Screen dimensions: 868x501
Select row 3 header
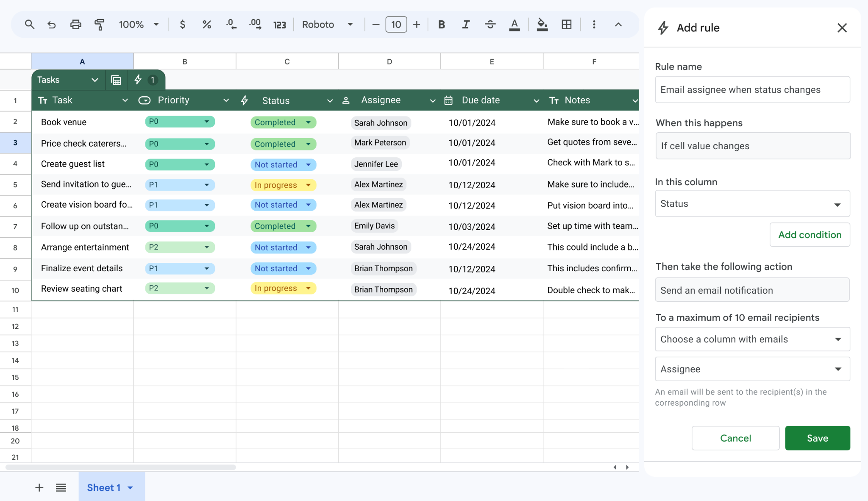15,142
